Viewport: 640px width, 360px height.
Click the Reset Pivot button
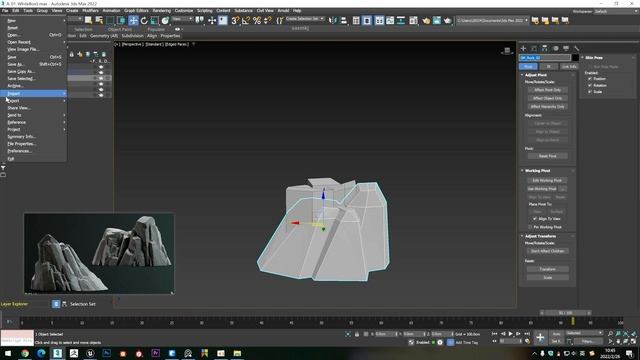pyautogui.click(x=547, y=156)
